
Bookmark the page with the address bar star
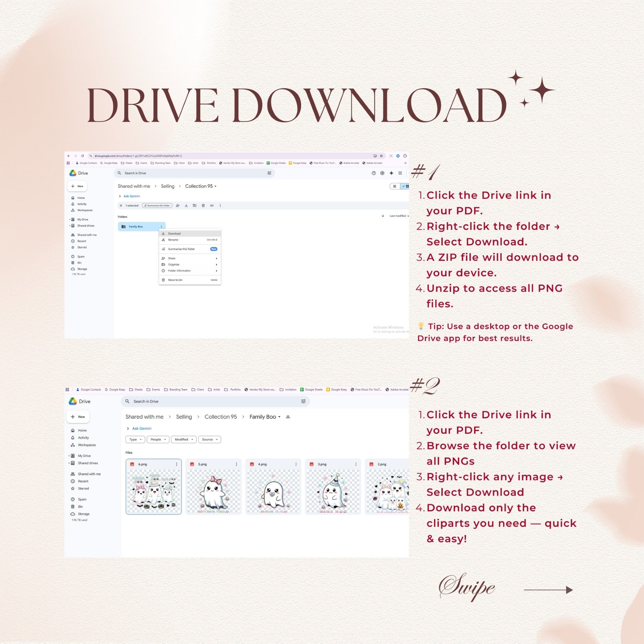(381, 156)
